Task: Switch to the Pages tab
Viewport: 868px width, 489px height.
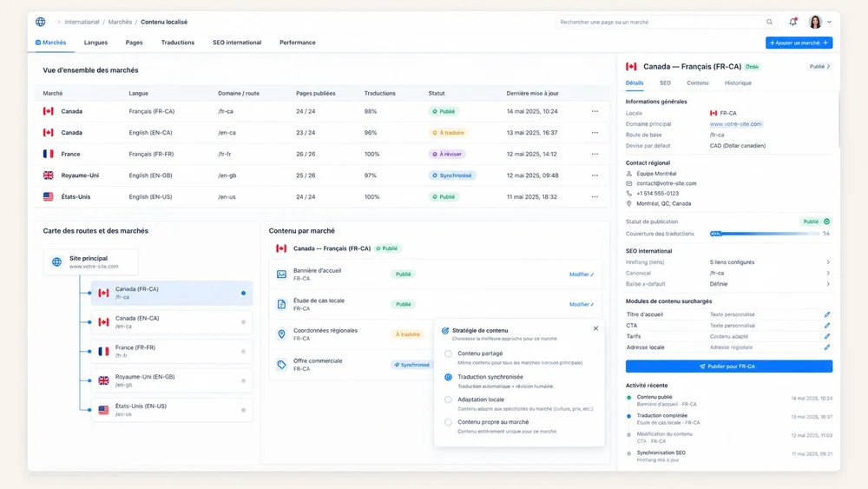Action: 134,43
